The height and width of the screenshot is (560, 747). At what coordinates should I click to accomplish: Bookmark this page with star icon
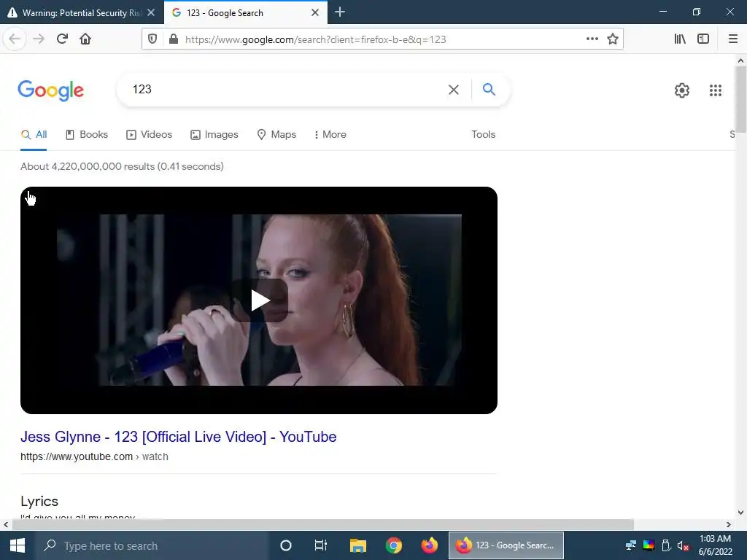click(613, 39)
